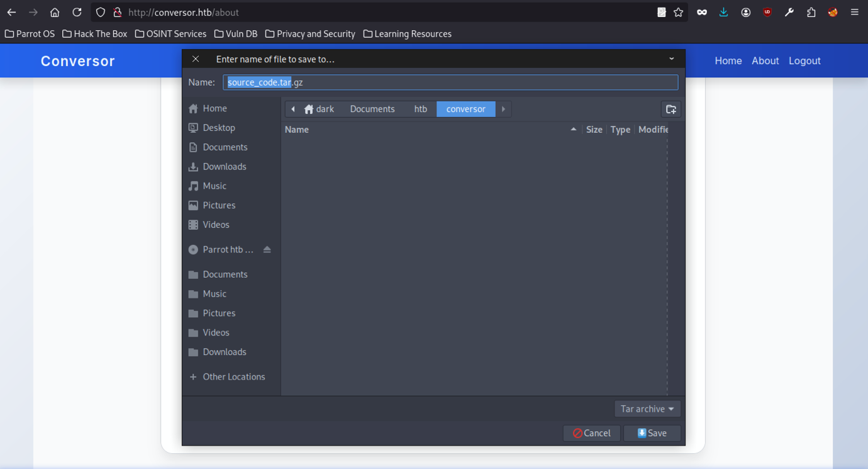Screen dimensions: 868x469
Task: Expand the dialog title bar chevron
Action: tap(671, 59)
